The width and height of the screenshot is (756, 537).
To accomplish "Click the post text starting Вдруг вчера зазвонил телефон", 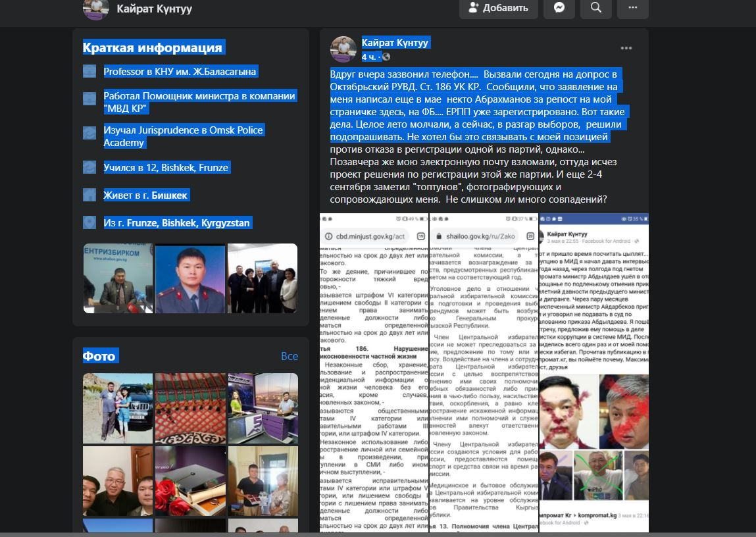I will 478,137.
